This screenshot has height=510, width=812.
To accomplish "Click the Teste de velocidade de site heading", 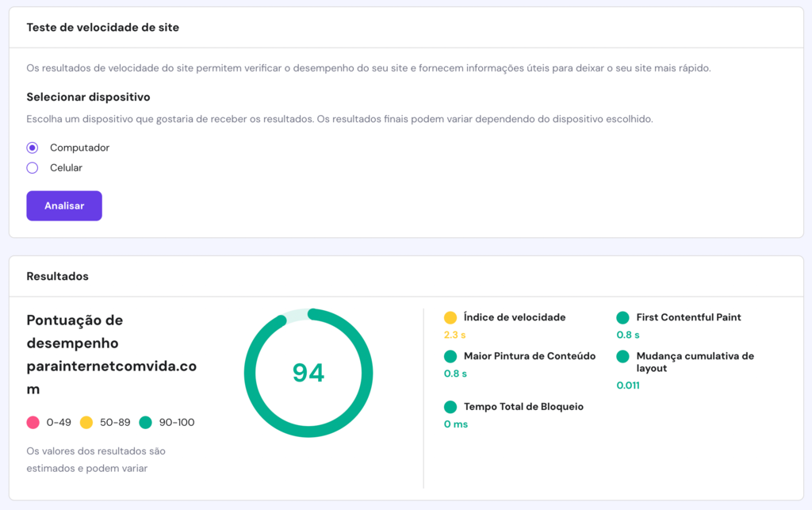I will [102, 28].
